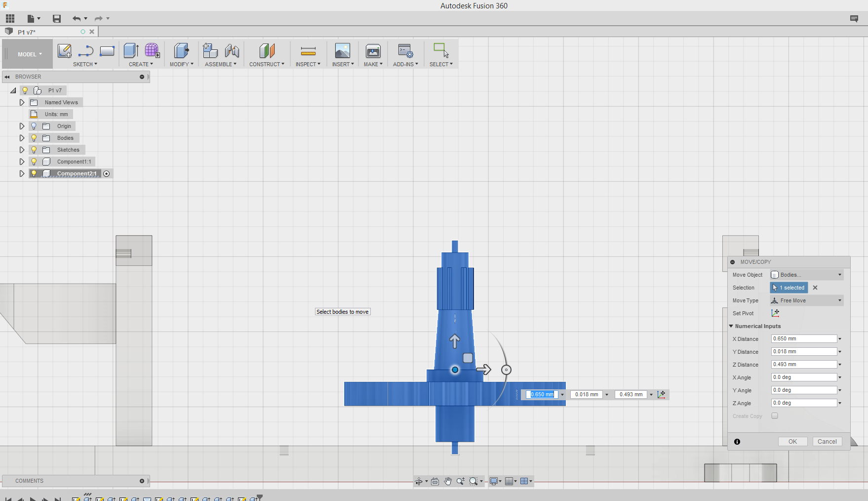Click the Orbit navigation icon
Screen dimensions: 868x501
(419, 481)
